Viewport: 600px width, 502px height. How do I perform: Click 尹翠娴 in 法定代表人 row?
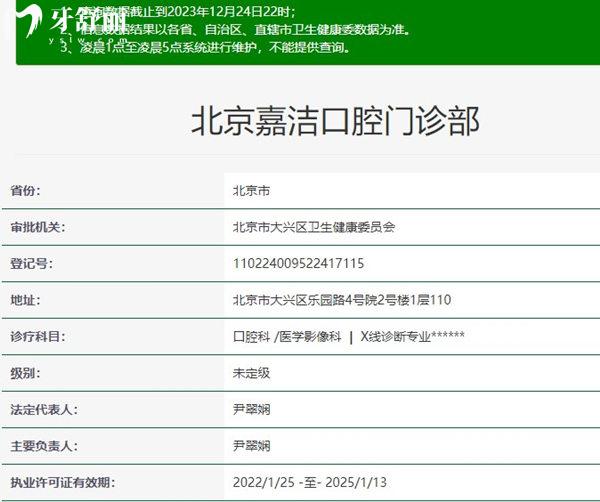point(251,410)
